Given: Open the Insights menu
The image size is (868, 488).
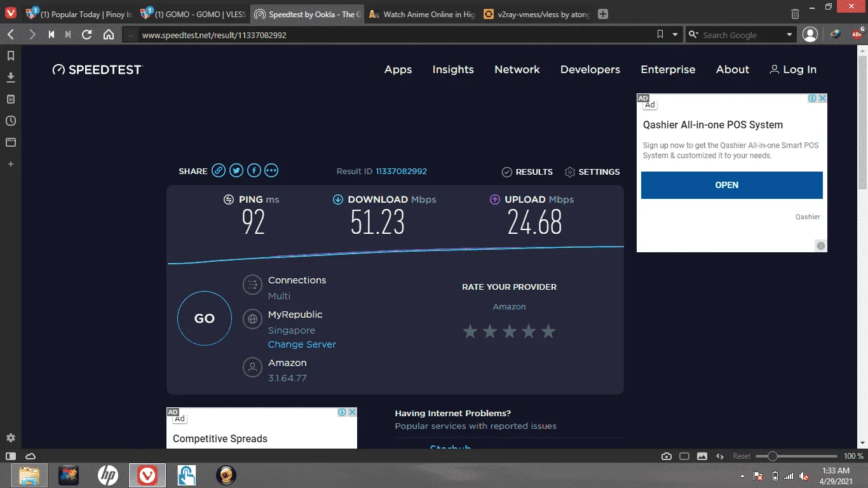Looking at the screenshot, I should pyautogui.click(x=453, y=69).
